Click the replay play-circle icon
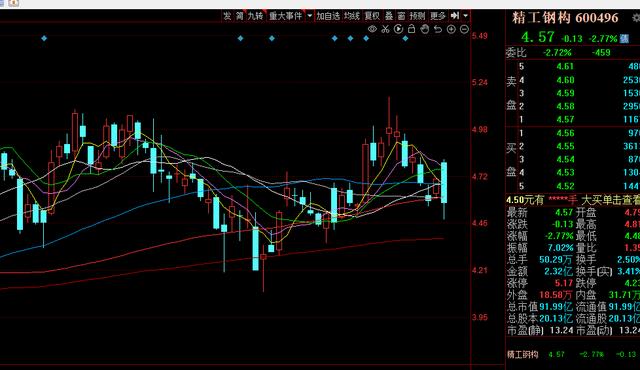Screen dimensions: 640x370 click(x=398, y=29)
